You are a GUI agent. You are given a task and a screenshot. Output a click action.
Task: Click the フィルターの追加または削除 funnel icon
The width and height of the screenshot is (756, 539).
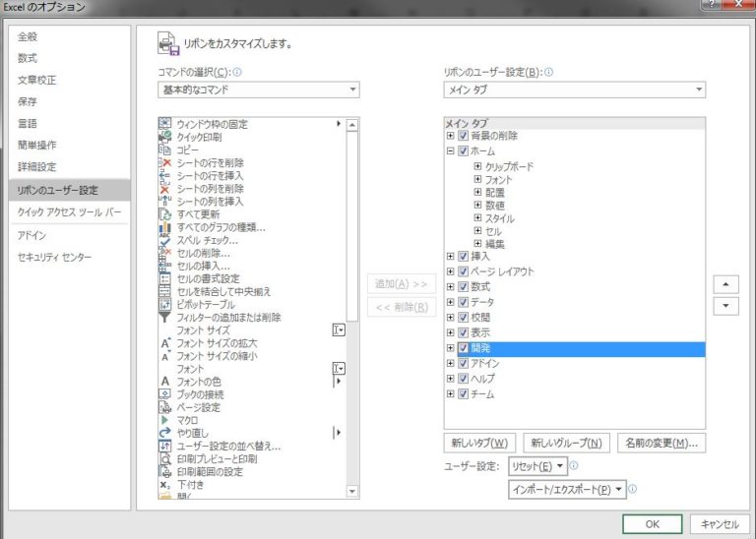165,317
